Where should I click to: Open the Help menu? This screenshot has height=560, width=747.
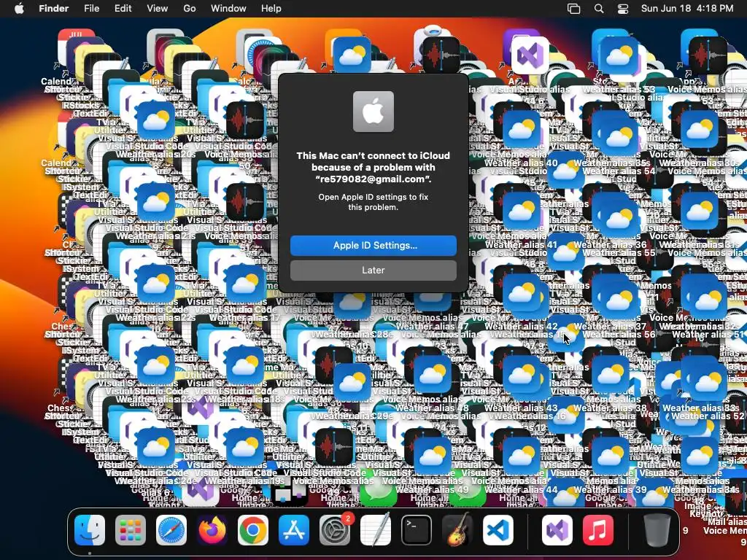point(271,9)
